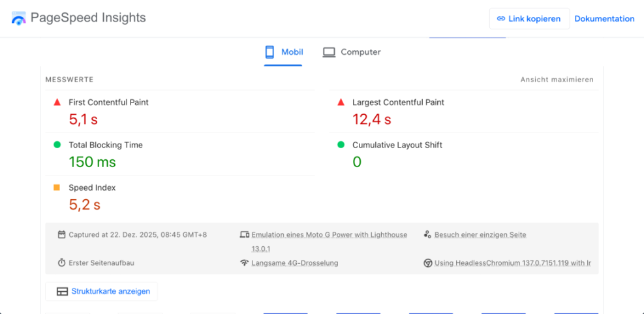
Task: Click the mobile phone icon
Action: (269, 52)
